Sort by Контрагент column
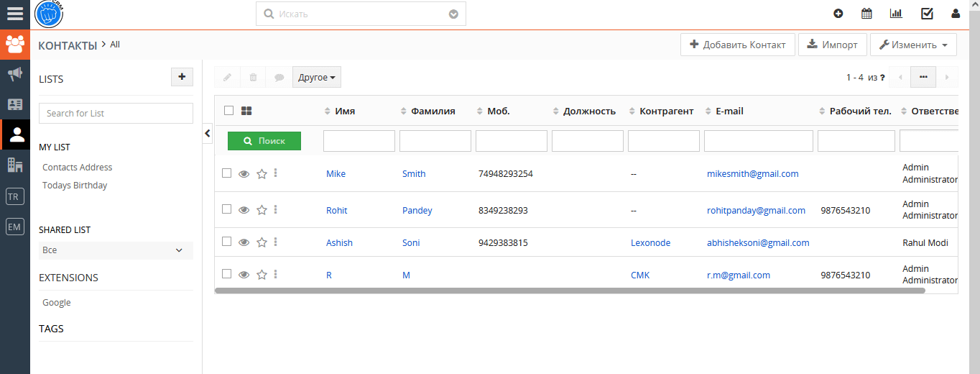 coord(662,111)
